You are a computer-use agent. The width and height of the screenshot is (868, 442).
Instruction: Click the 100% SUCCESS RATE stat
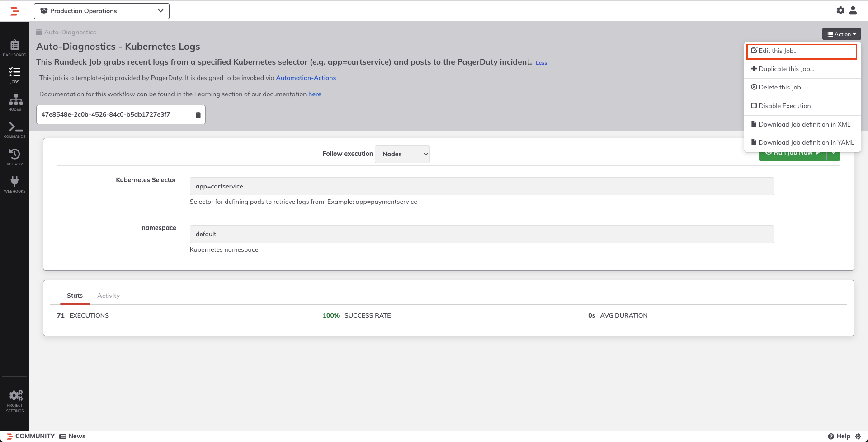pyautogui.click(x=357, y=315)
